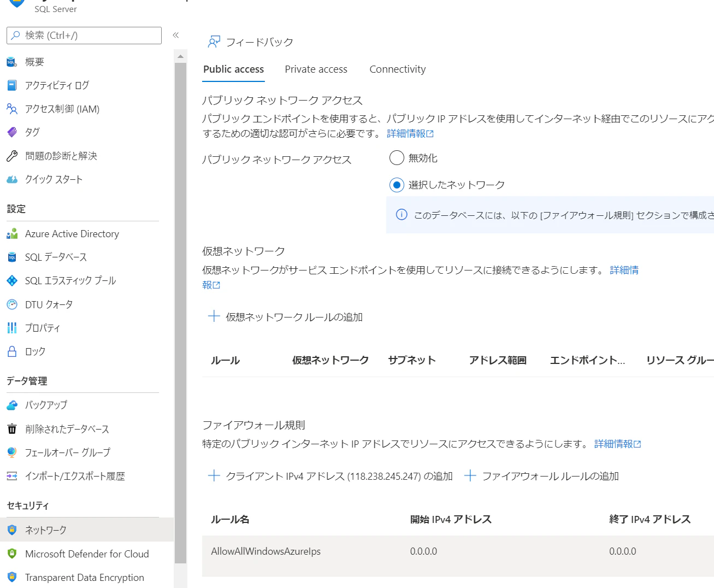The height and width of the screenshot is (588, 714).
Task: Click the 削除されたデータベース trash icon
Action: tap(11, 429)
